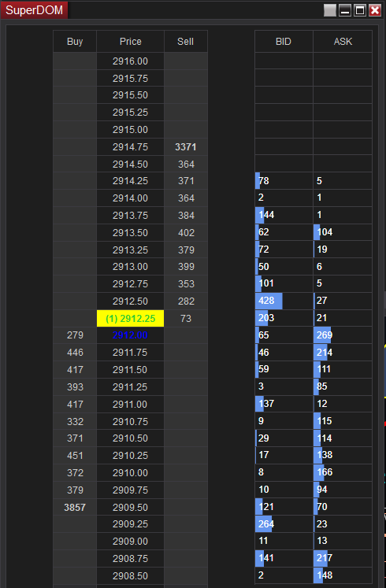Click the Buy column header
The image size is (386, 588).
(x=75, y=41)
